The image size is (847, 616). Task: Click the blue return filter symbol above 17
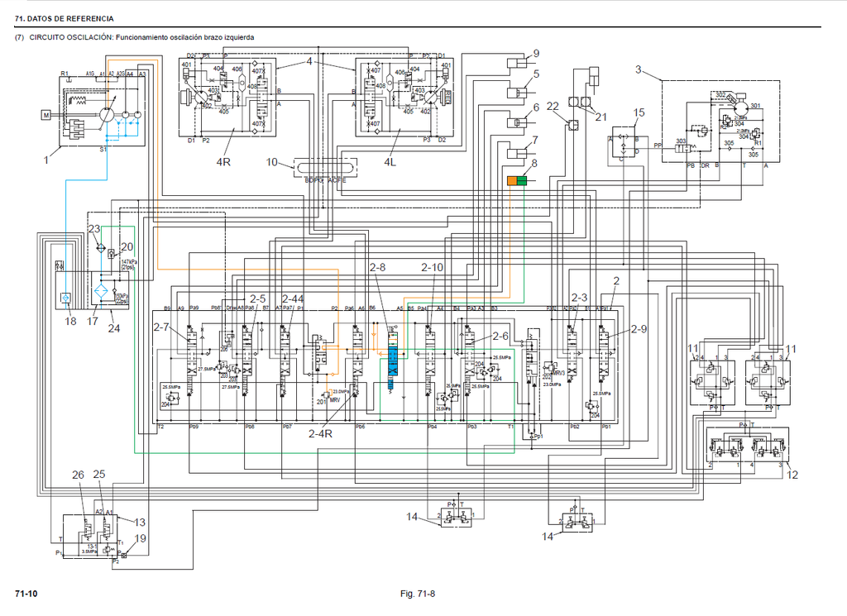tap(101, 292)
